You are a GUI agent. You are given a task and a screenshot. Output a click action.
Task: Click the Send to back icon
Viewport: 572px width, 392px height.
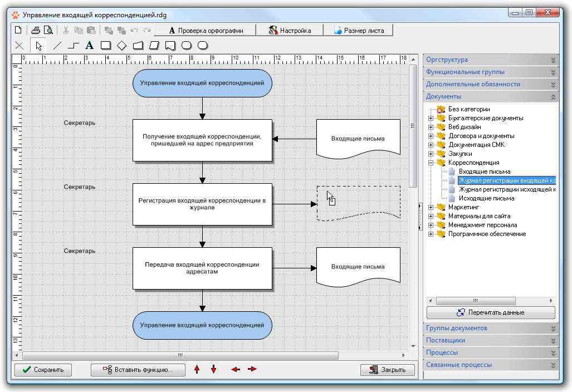121,30
